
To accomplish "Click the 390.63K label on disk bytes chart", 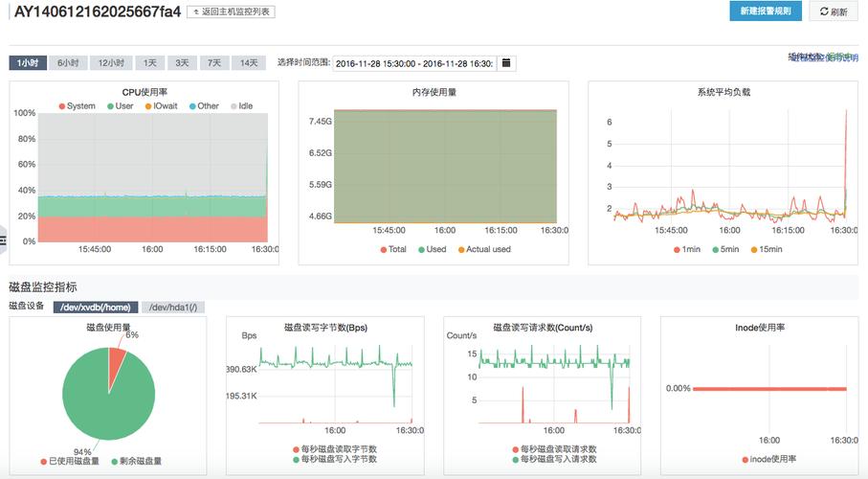I will (x=242, y=369).
